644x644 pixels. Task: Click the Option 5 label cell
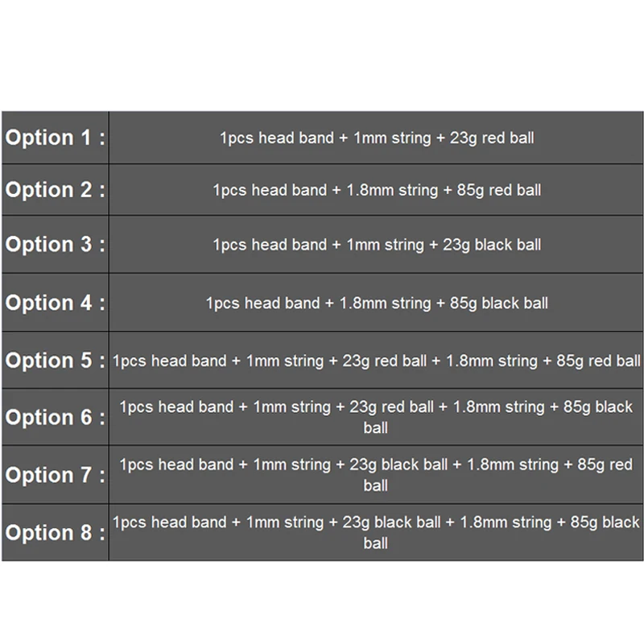(x=55, y=361)
